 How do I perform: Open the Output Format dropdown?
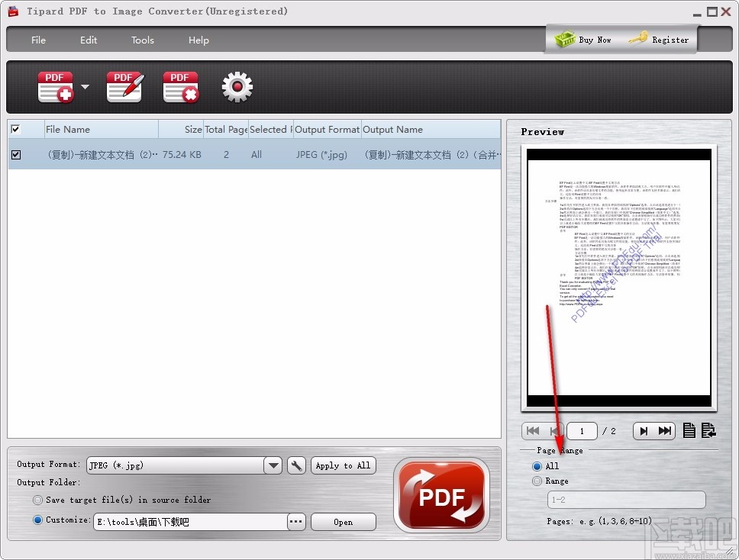pyautogui.click(x=273, y=465)
